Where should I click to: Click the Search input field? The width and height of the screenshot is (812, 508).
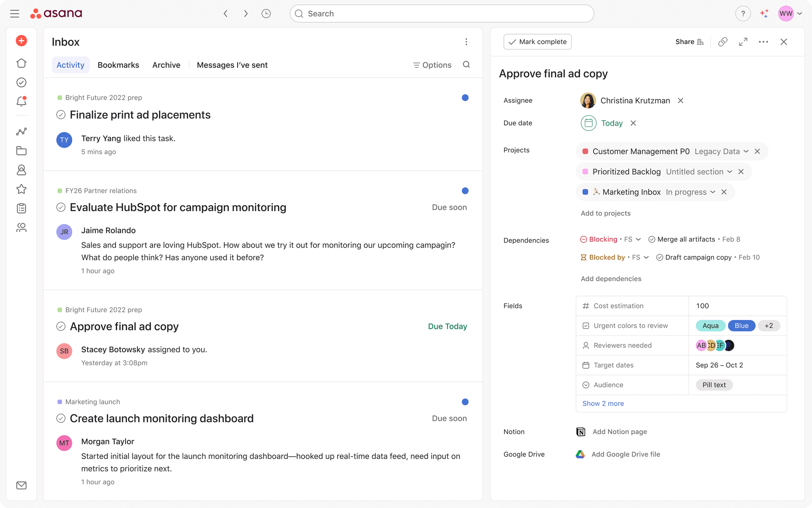[x=442, y=13]
